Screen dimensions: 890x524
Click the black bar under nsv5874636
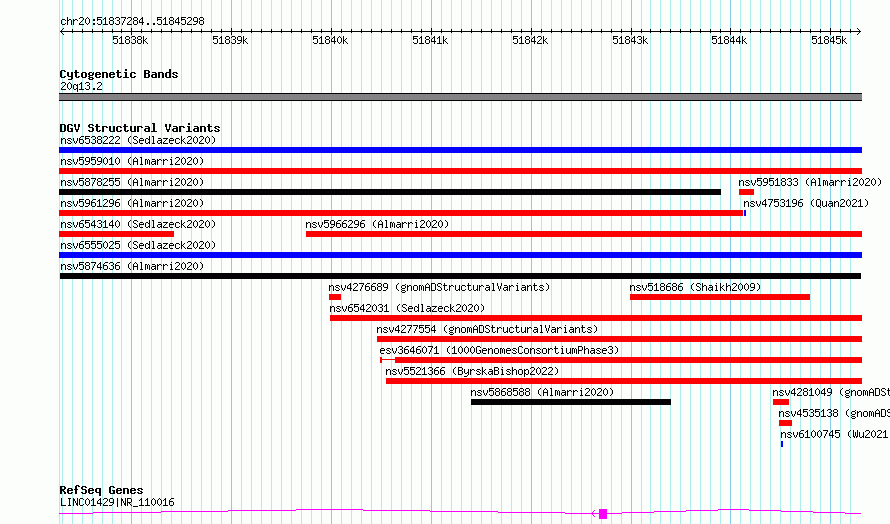[x=460, y=276]
